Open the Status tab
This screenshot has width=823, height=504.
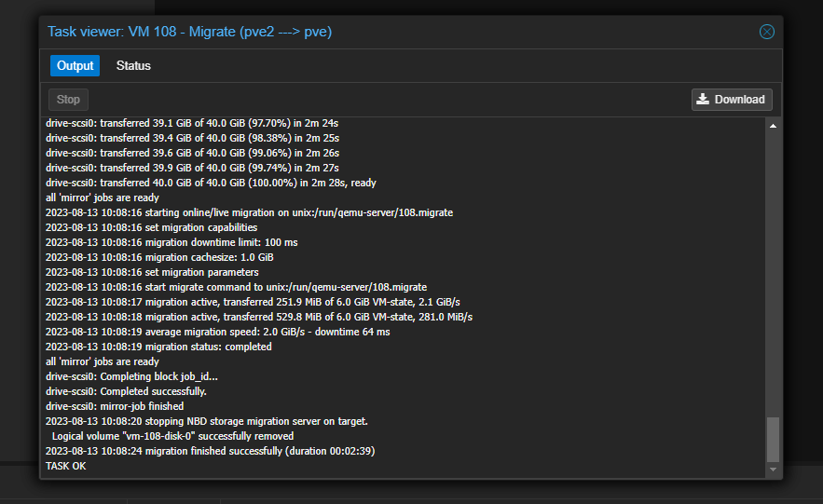point(133,66)
